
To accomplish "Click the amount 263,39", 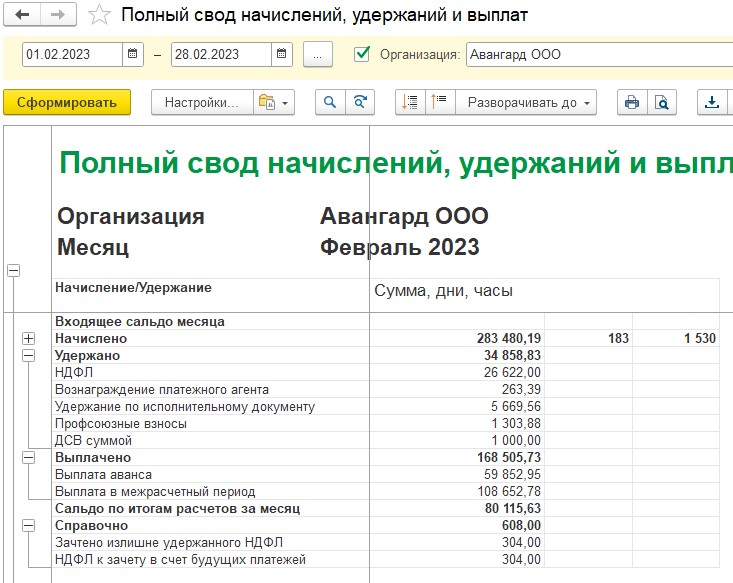I will [521, 389].
